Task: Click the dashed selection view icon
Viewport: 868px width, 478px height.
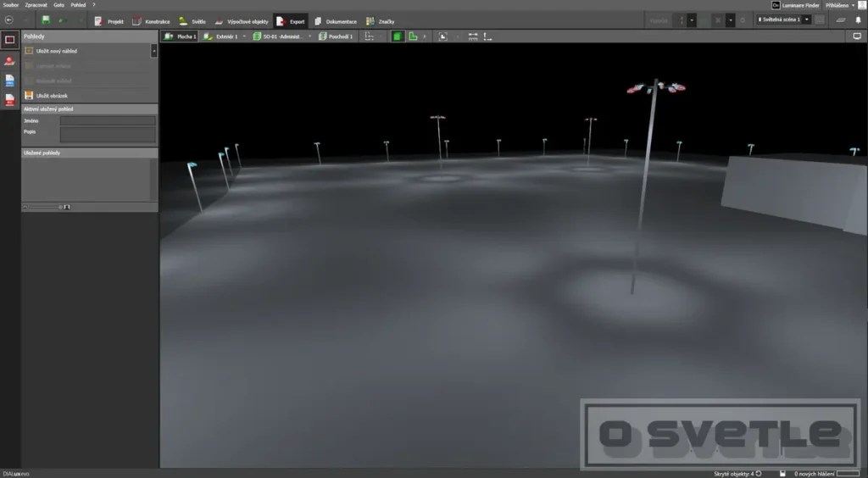Action: (x=370, y=36)
